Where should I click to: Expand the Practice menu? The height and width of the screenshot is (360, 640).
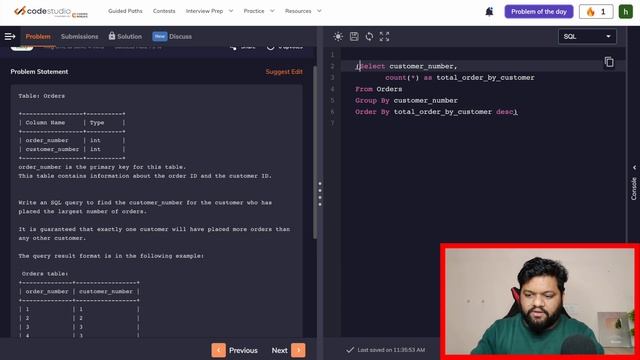click(259, 11)
